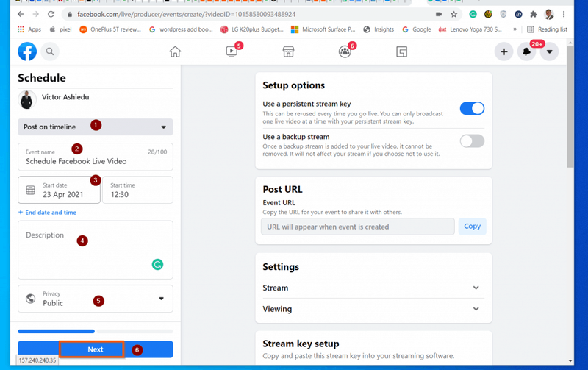Open the browser extensions puzzle icon
588x370 pixels.
point(534,14)
